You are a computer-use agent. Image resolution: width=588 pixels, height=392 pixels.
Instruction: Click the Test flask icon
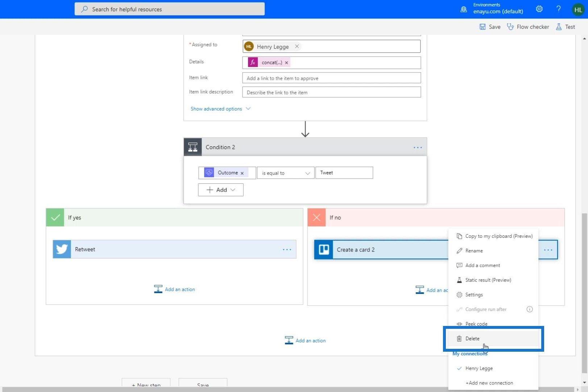pyautogui.click(x=559, y=27)
